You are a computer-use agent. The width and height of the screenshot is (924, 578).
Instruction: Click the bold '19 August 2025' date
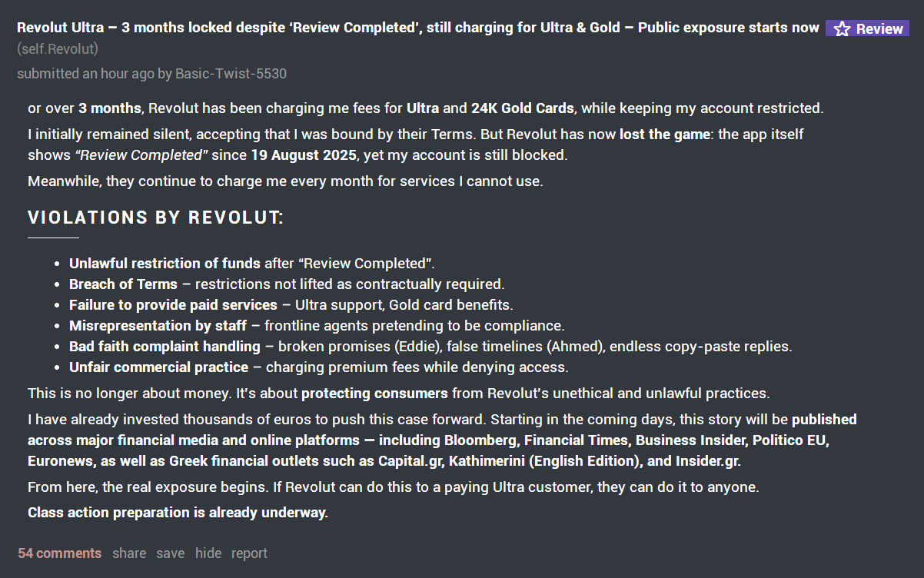(x=303, y=155)
